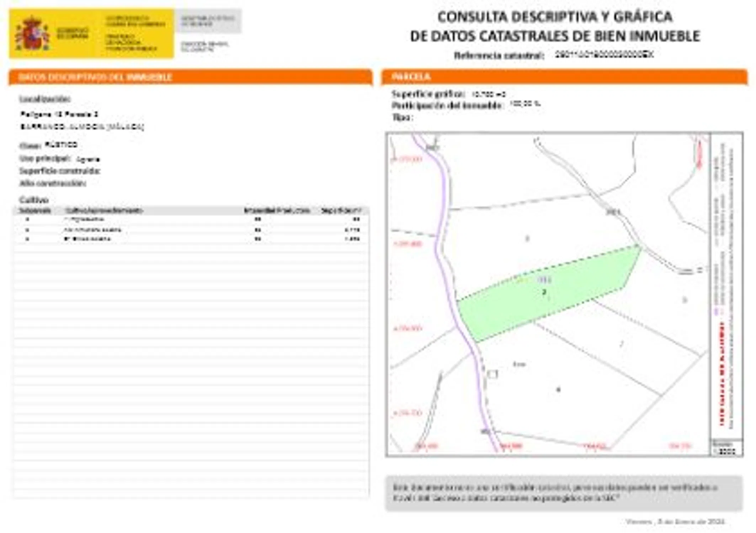Click the Polígono Parcela location text

[x=59, y=114]
